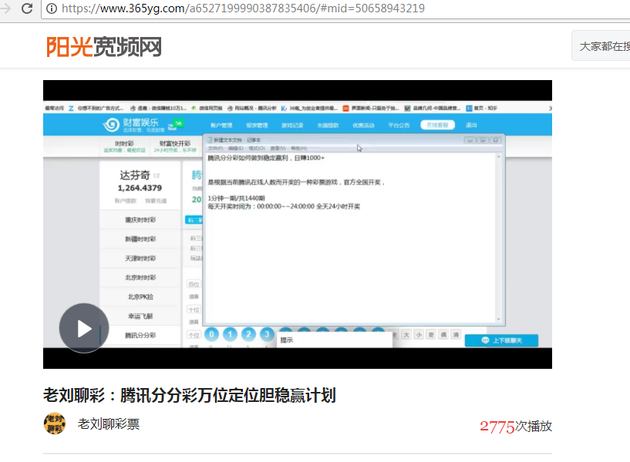The image size is (630, 462).
Task: Open author avatar of 老刘聊彩票
Action: click(55, 424)
